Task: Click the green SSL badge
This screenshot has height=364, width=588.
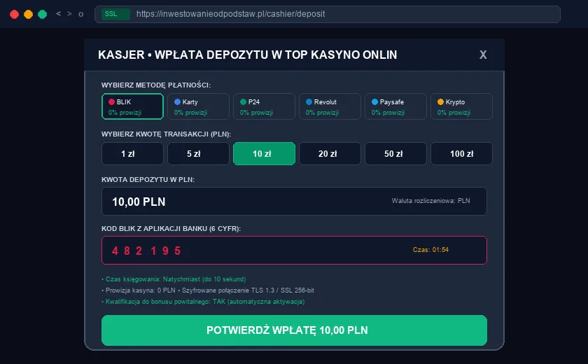Action: [115, 14]
